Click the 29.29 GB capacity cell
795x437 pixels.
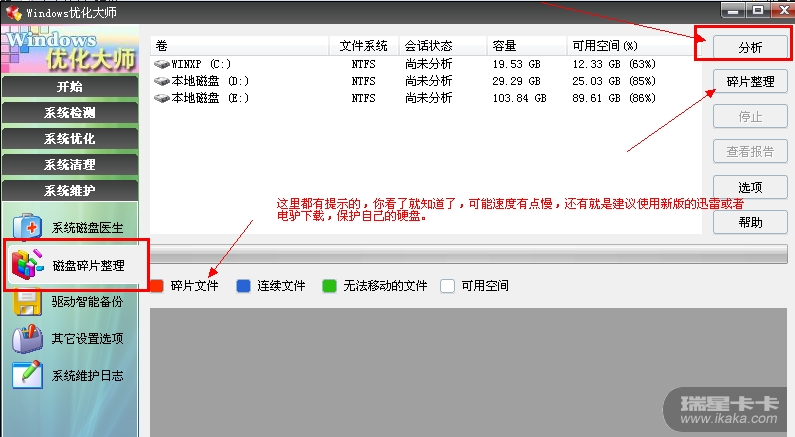click(516, 81)
